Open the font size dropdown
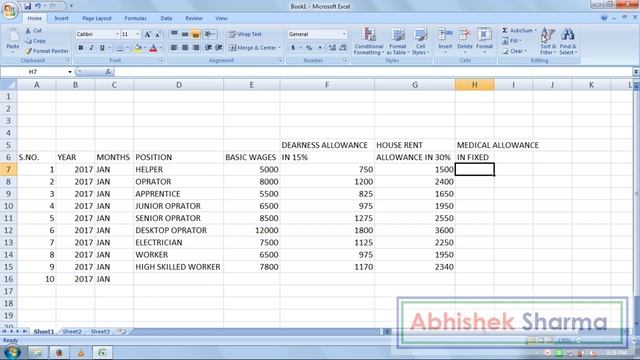The width and height of the screenshot is (640, 360). click(x=137, y=34)
